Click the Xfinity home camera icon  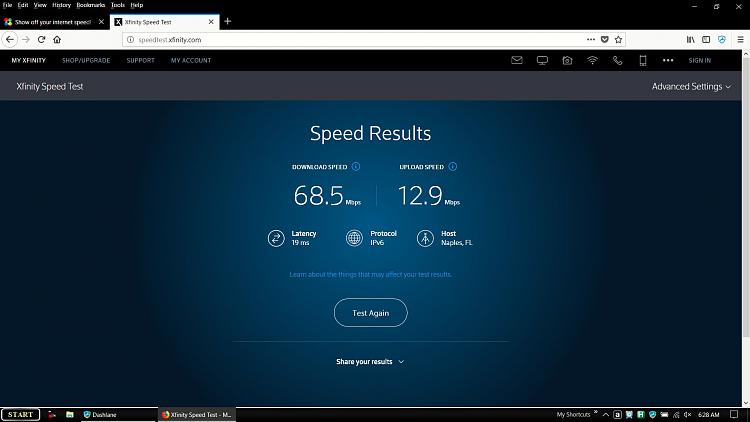(x=567, y=60)
